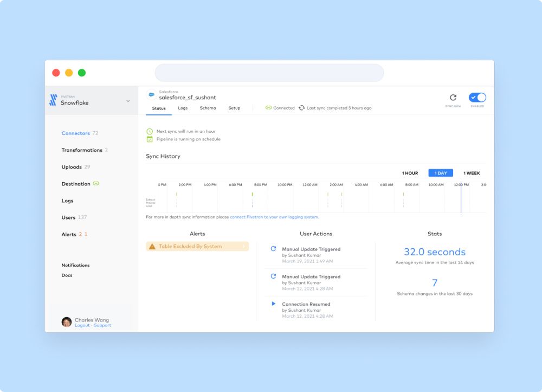Image resolution: width=542 pixels, height=392 pixels.
Task: Click the 7 schema changes stat
Action: 435,283
